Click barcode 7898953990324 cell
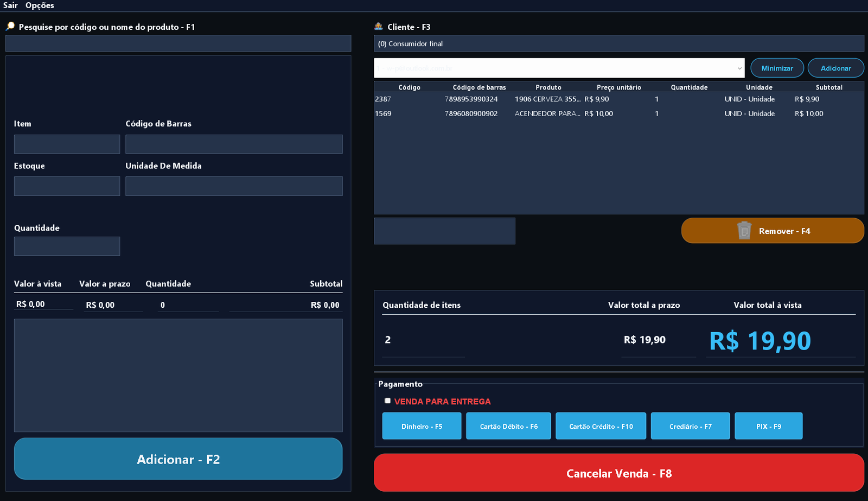This screenshot has width=868, height=501. [471, 99]
